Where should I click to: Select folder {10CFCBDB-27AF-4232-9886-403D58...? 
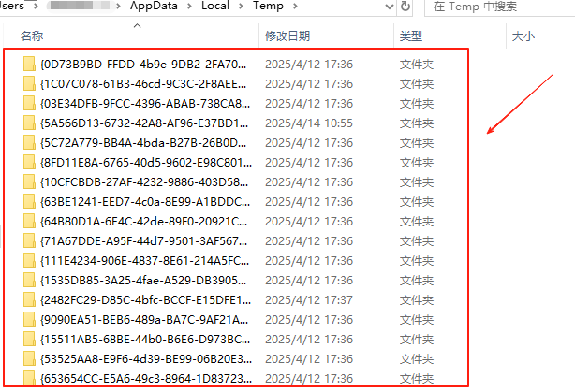point(144,182)
